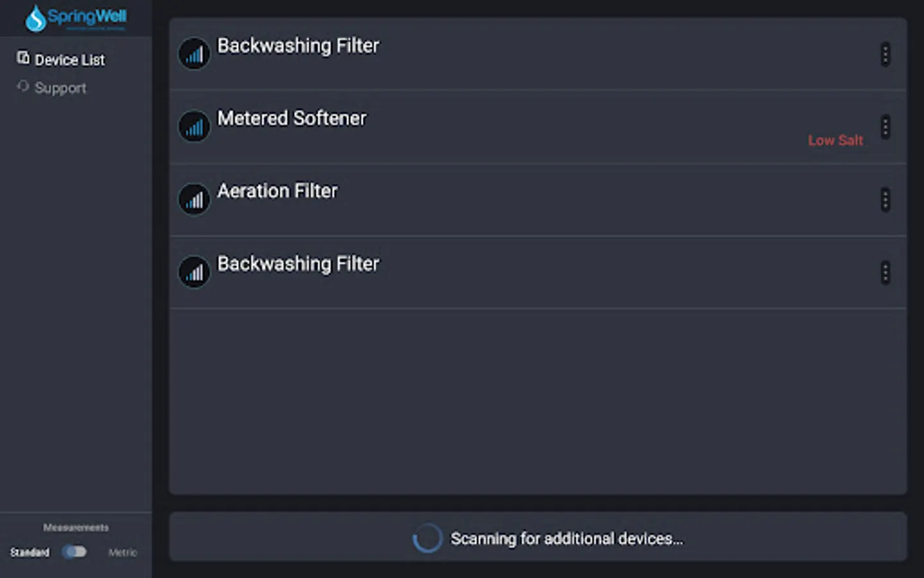The width and height of the screenshot is (924, 578).
Task: Click the scanning spinner icon
Action: 427,538
